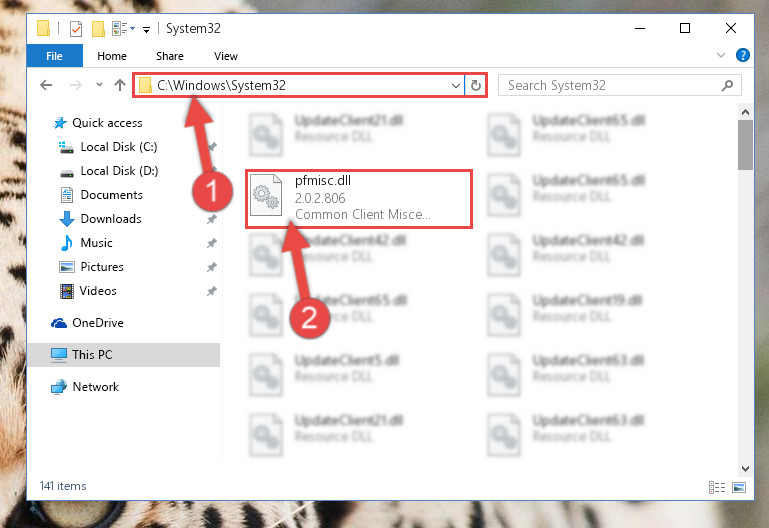Refresh the System32 folder view

click(x=476, y=85)
